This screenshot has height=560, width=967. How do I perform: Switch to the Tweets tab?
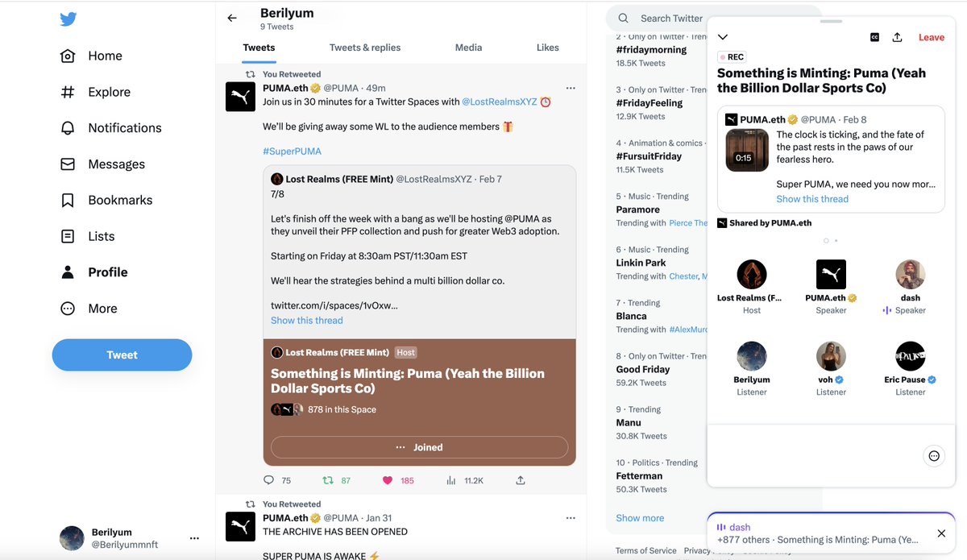(259, 48)
